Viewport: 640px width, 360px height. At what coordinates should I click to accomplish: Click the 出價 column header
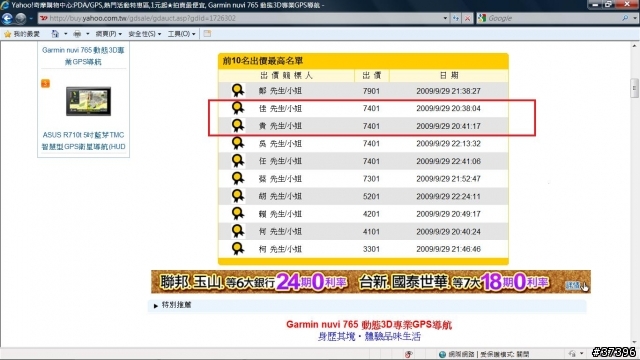(371, 76)
